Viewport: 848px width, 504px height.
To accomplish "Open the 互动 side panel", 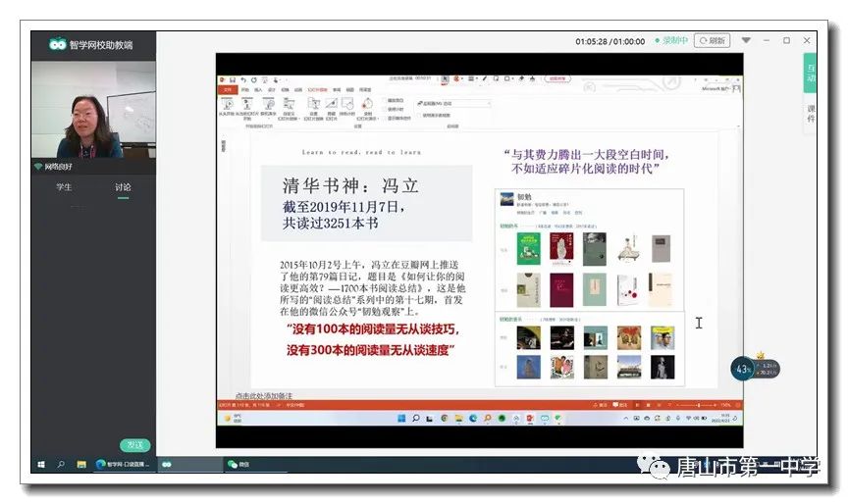I will (811, 73).
